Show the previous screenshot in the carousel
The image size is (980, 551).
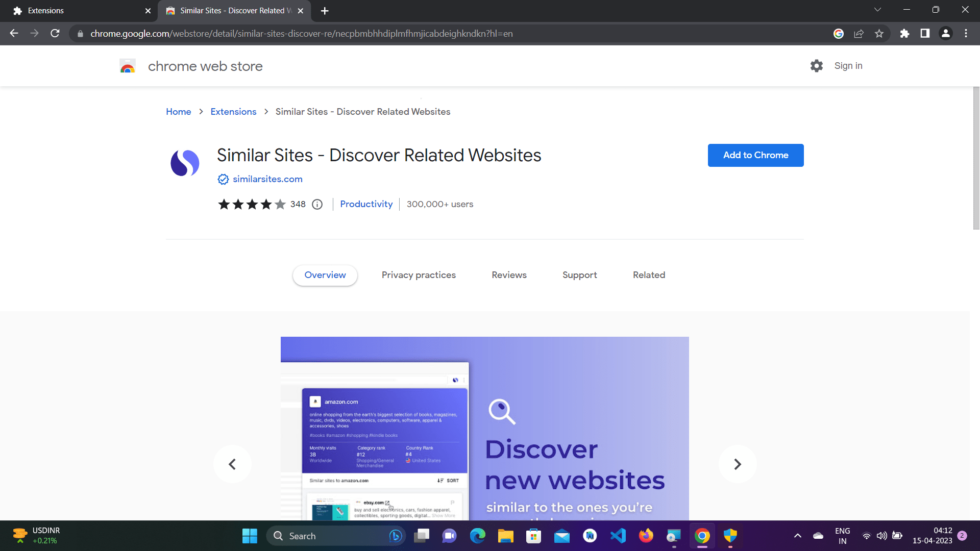click(x=232, y=464)
